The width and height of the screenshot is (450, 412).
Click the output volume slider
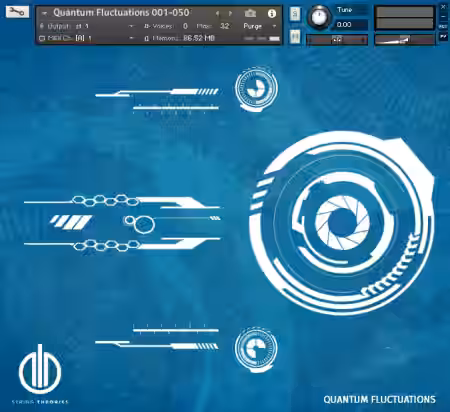404,40
